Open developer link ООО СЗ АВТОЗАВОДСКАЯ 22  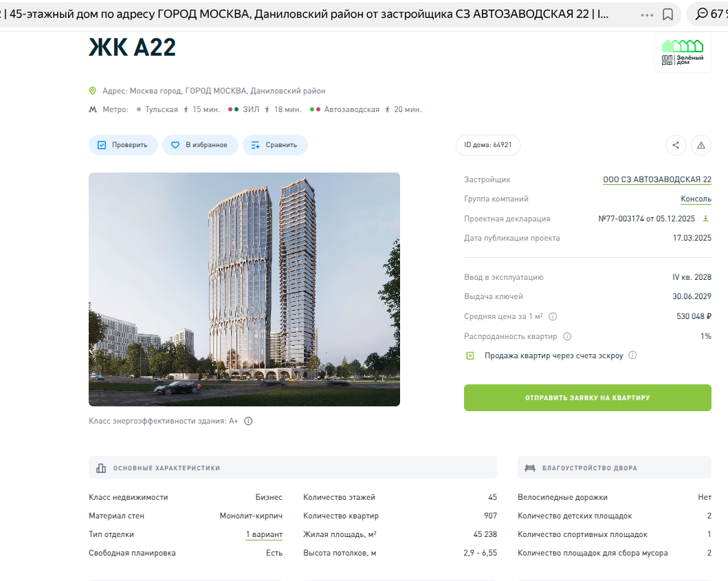(657, 180)
